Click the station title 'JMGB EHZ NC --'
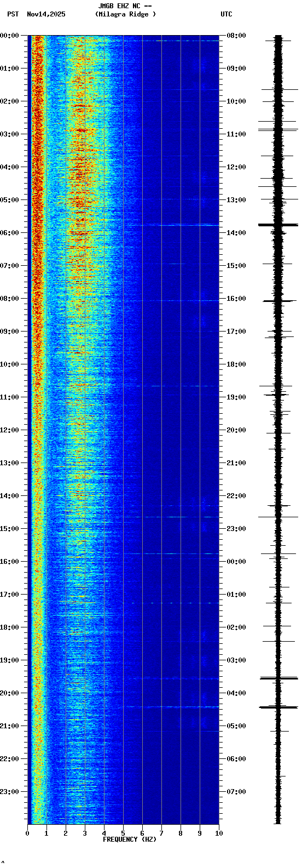Image resolution: width=302 pixels, height=868 pixels. [x=125, y=6]
